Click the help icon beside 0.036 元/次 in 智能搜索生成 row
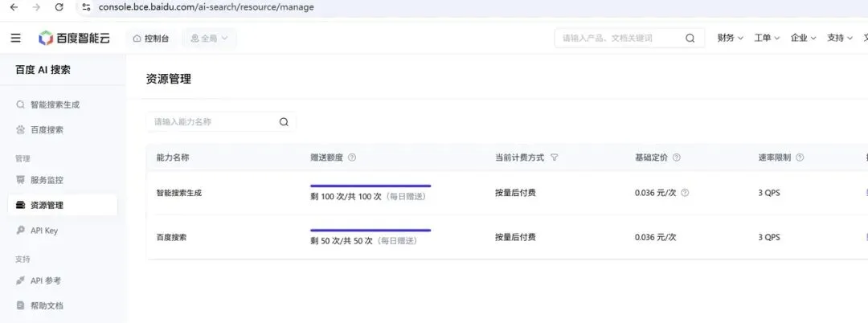This screenshot has height=323, width=868. [685, 193]
